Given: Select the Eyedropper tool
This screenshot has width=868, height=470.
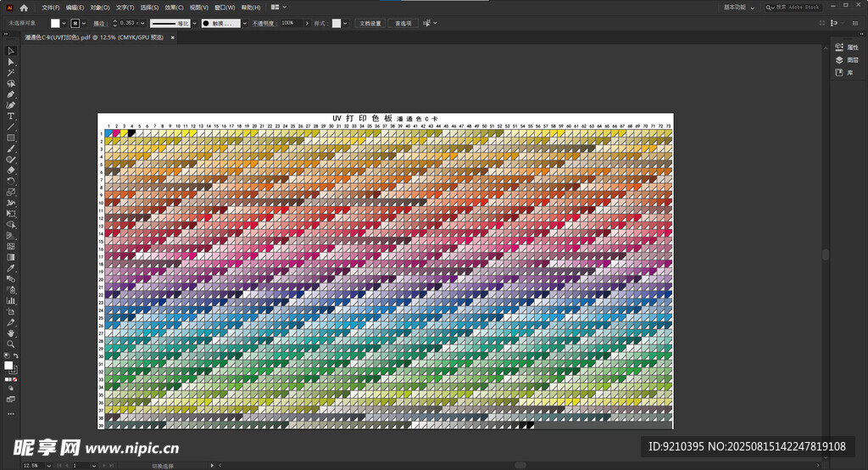Looking at the screenshot, I should point(11,268).
